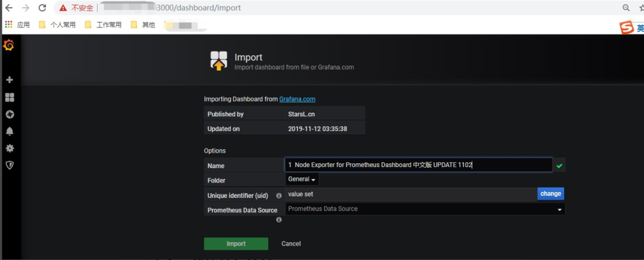Open the Grafana home logo
The width and height of the screenshot is (644, 260).
pos(8,45)
